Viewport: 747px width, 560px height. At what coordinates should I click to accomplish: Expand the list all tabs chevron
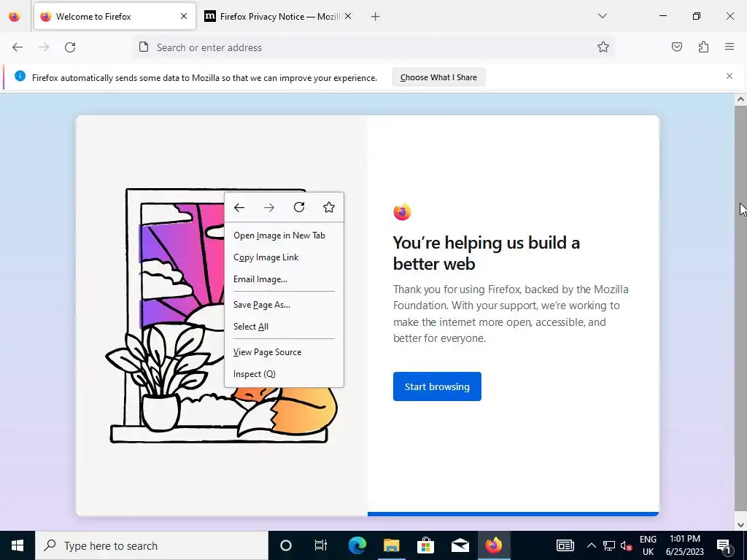603,16
